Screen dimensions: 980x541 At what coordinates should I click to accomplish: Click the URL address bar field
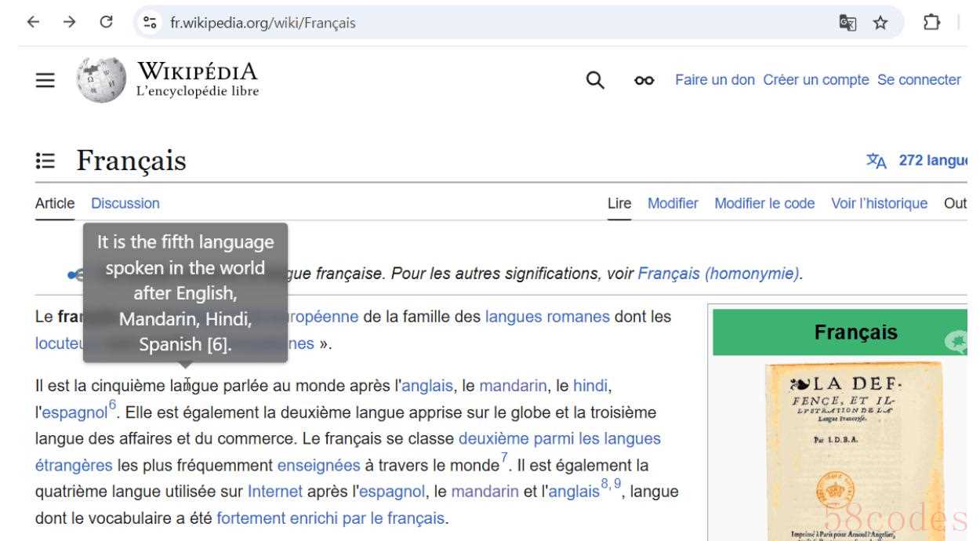[486, 24]
